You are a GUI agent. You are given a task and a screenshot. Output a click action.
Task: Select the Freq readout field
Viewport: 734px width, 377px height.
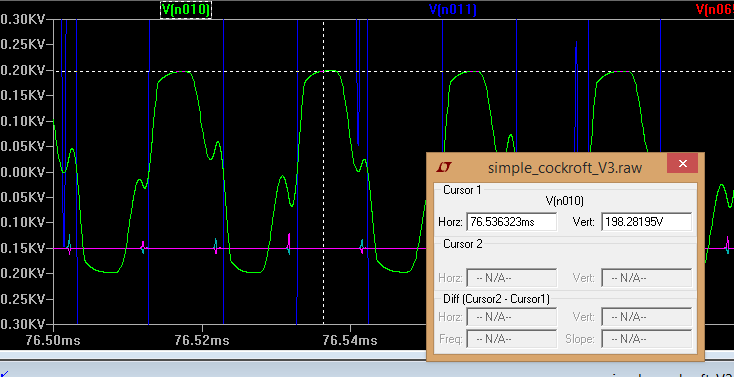(x=512, y=338)
